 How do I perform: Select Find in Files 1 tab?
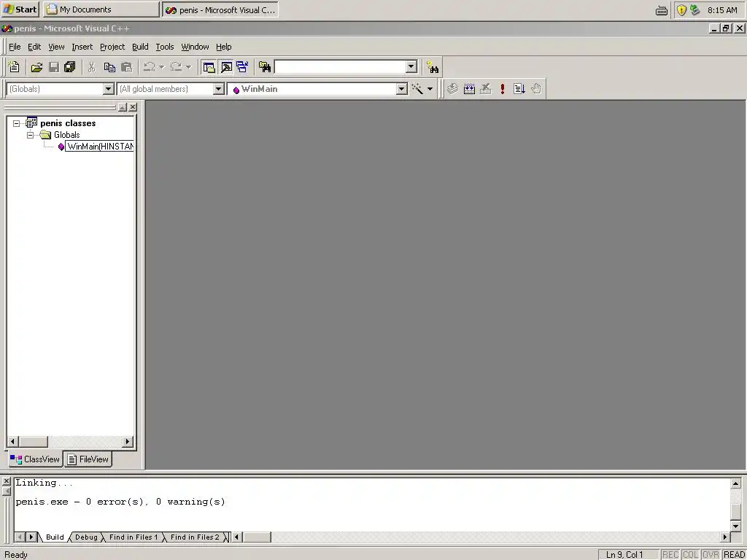tap(133, 537)
